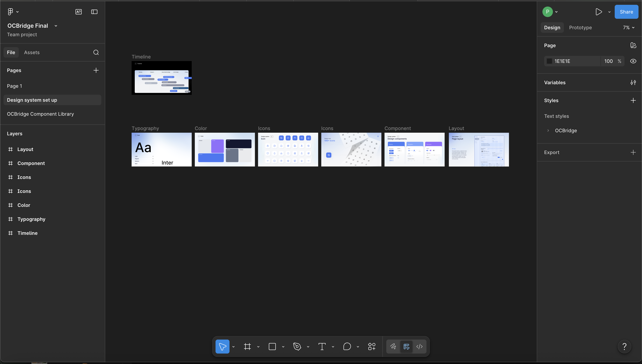Select the Text tool
This screenshot has width=642, height=364.
(x=322, y=347)
